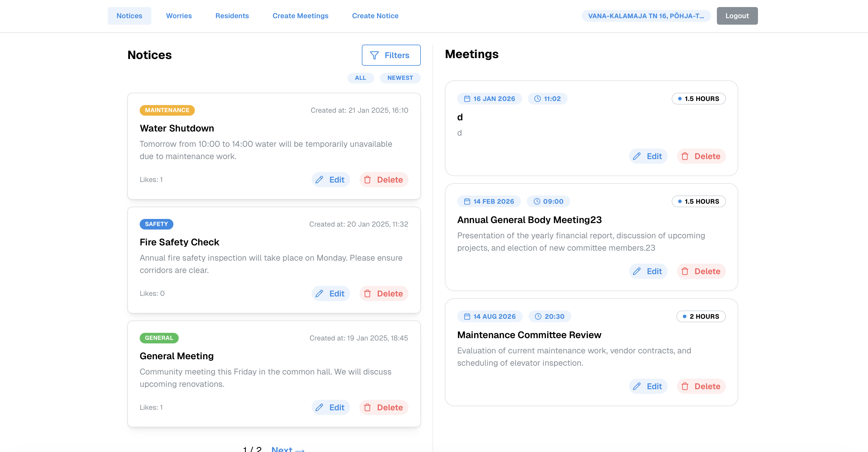
Task: Click trash icon on Fire Safety Check notice
Action: pos(367,294)
